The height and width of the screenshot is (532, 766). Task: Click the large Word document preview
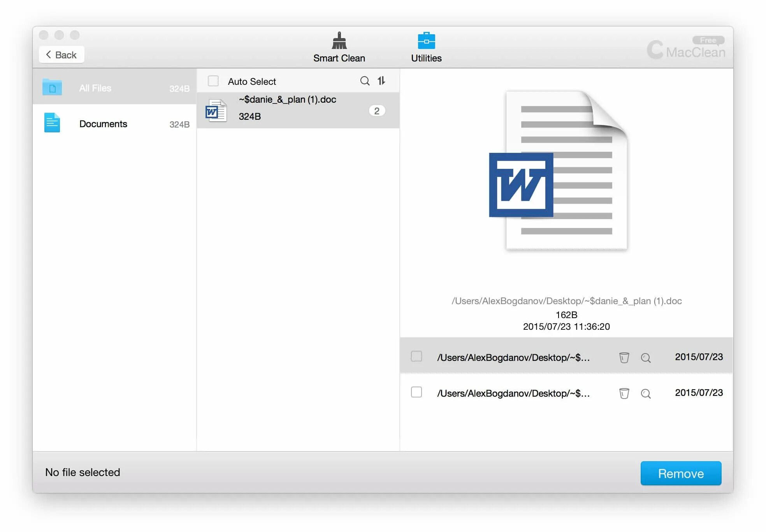(x=559, y=171)
